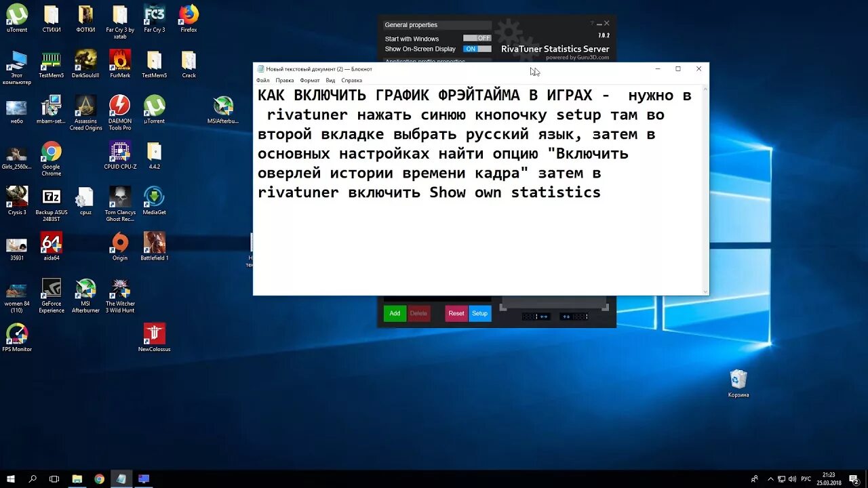The width and height of the screenshot is (868, 488).
Task: Open the Файл menu in Notepad
Action: pyautogui.click(x=262, y=80)
